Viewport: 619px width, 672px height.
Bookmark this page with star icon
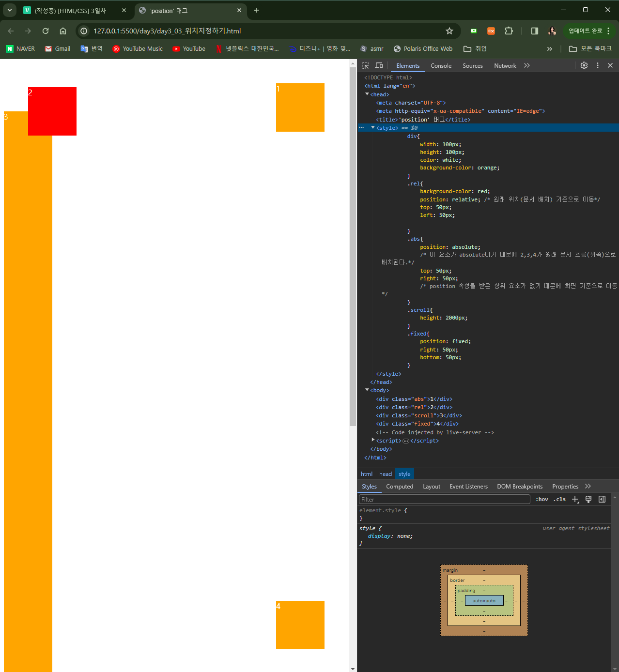click(449, 31)
